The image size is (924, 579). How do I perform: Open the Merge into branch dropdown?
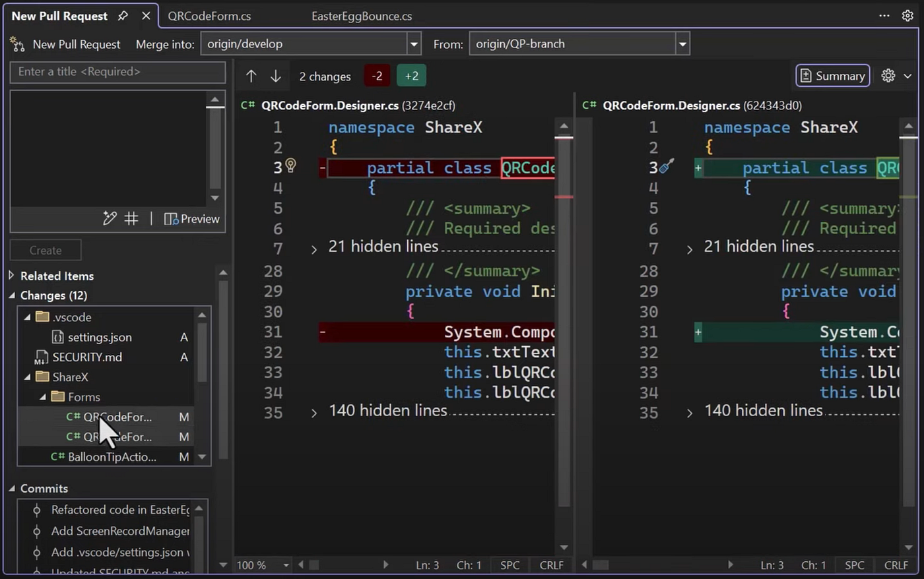click(x=414, y=44)
